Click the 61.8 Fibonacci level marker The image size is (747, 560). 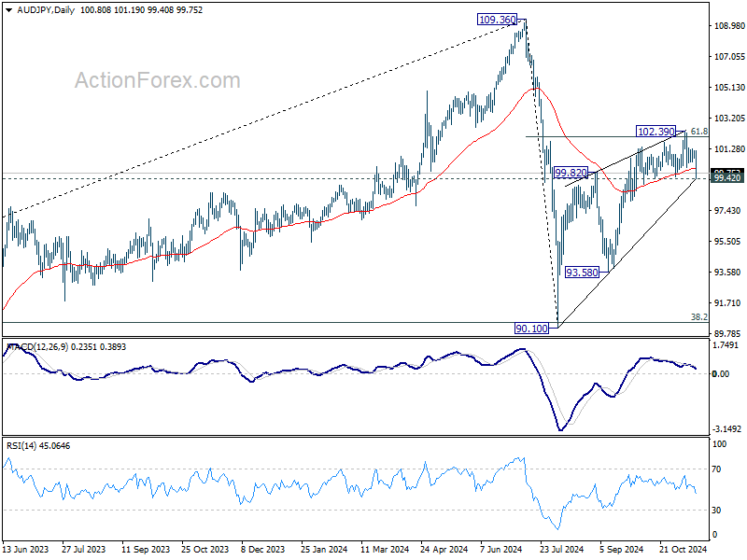click(x=698, y=131)
